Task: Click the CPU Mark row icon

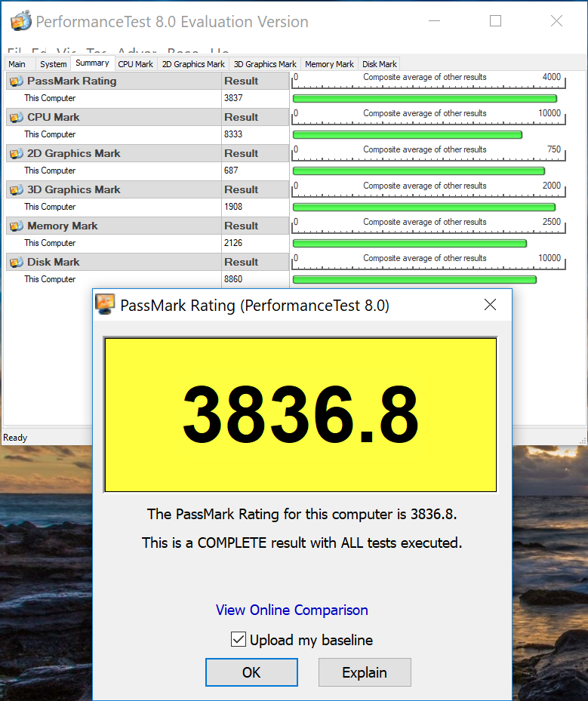Action: pos(17,118)
